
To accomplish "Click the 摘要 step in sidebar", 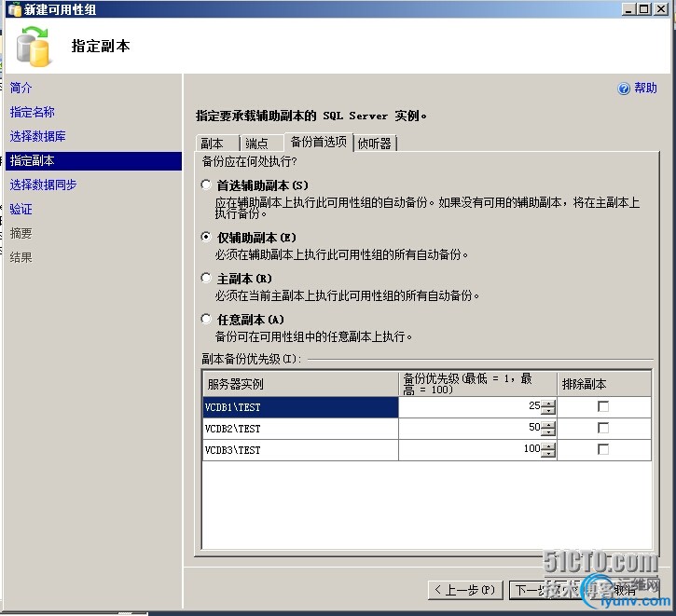I will [21, 234].
